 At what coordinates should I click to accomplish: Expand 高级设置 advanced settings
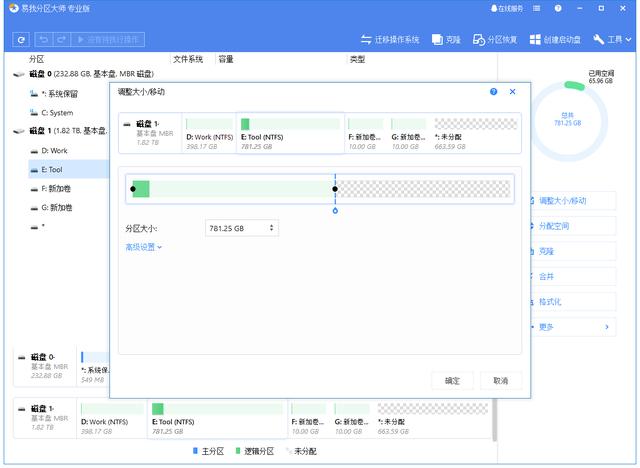click(143, 247)
